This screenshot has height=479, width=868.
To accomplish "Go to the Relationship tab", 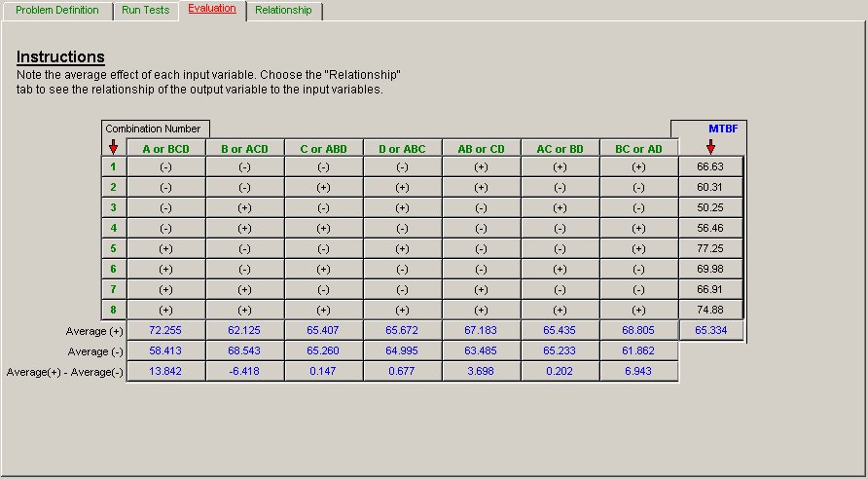I will coord(283,10).
